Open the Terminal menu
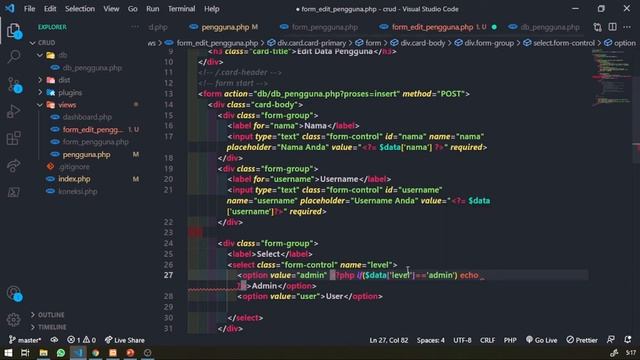 pos(181,9)
